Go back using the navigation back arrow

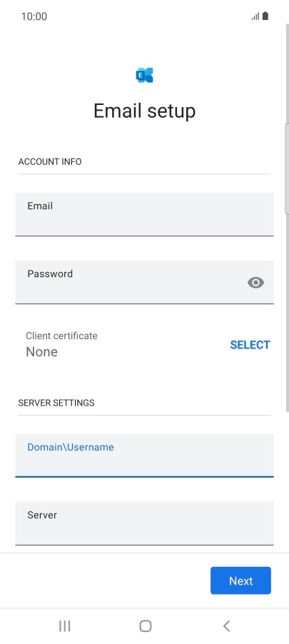click(x=226, y=626)
